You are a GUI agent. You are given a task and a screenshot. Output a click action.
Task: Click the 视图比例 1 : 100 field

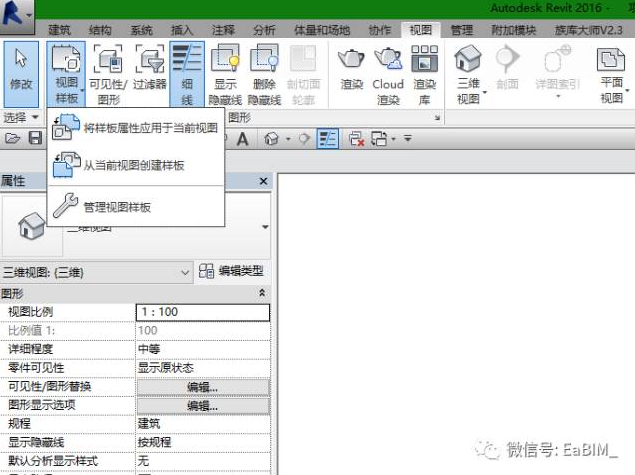[x=202, y=312]
